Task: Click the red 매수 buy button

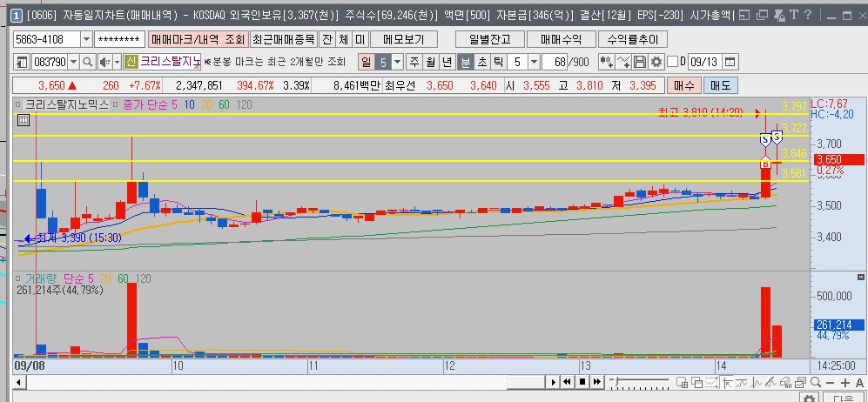Action: tap(684, 86)
